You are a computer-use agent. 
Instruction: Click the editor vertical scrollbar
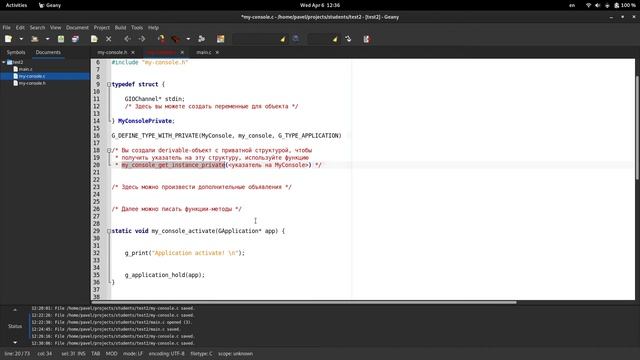(x=637, y=127)
